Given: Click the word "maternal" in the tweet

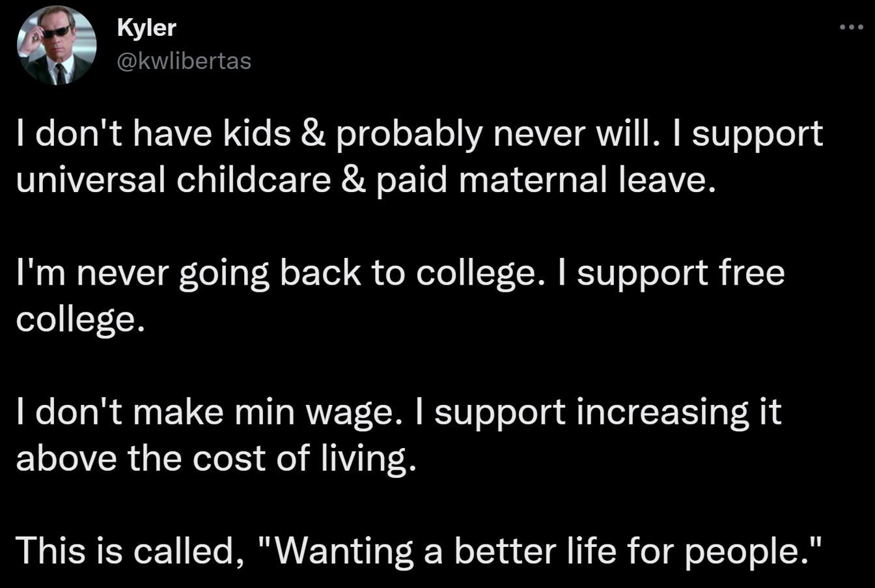Looking at the screenshot, I should [526, 179].
